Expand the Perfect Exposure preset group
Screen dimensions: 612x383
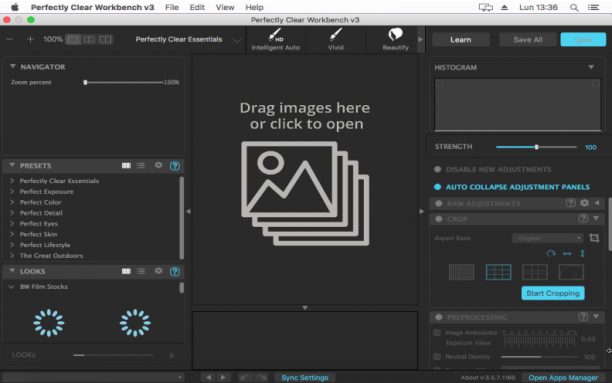coord(12,191)
